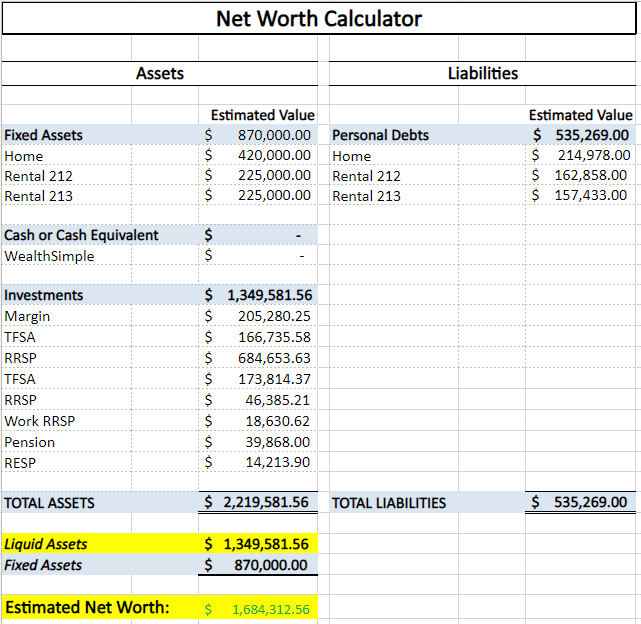641x624 pixels.
Task: Select the RESP value 14,213.90
Action: (258, 462)
